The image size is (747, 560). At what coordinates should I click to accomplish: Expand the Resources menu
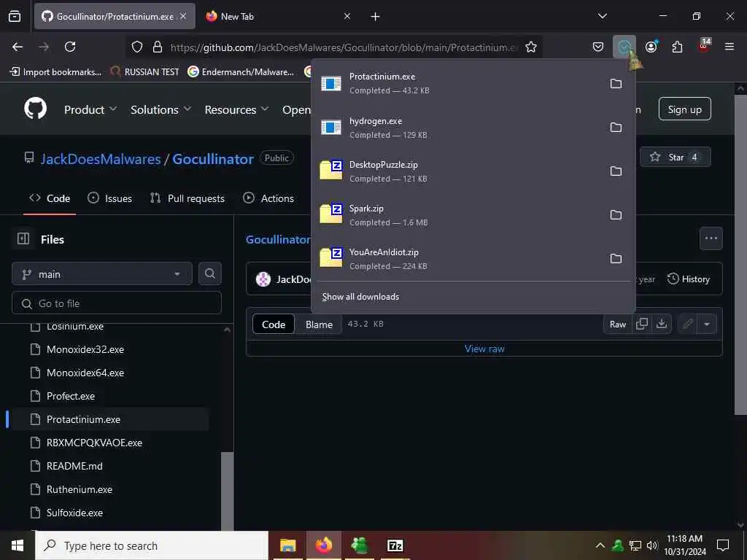[x=236, y=109]
